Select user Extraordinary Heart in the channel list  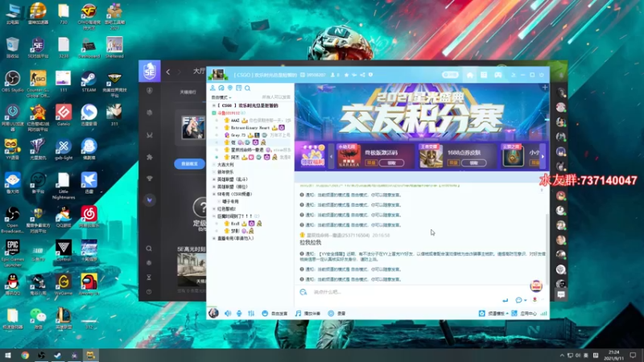click(x=250, y=128)
